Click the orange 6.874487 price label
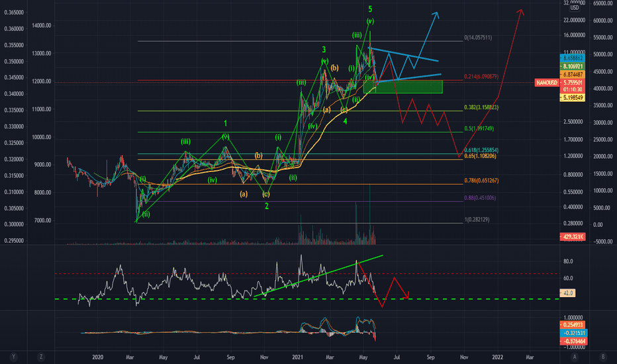Viewport: 617px width, 364px height. click(573, 74)
